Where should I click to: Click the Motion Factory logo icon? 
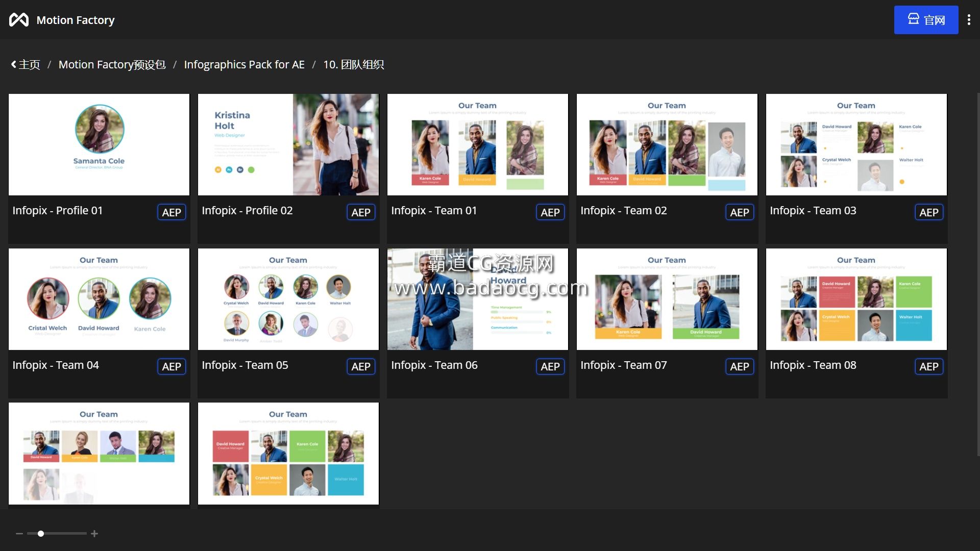pos(19,20)
